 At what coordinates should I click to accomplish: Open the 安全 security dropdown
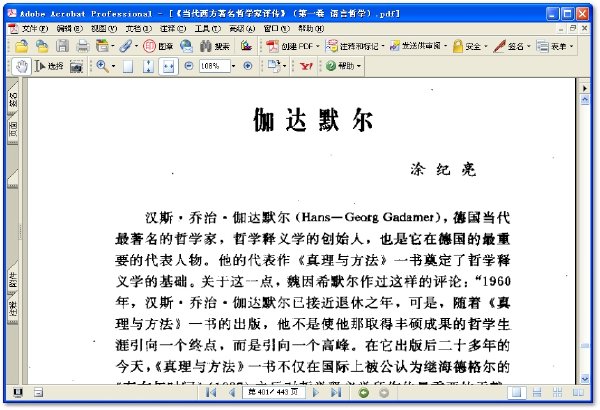(470, 46)
